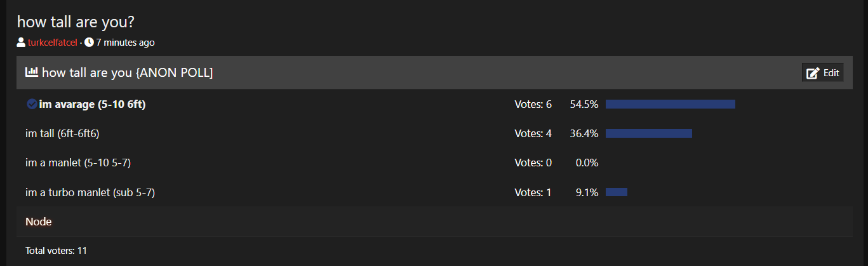Click the "Node" label row
Image resolution: width=868 pixels, height=266 pixels.
[39, 222]
